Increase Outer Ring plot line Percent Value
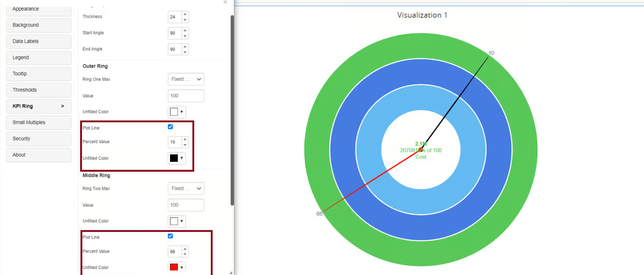Image resolution: width=644 pixels, height=275 pixels. click(x=185, y=139)
